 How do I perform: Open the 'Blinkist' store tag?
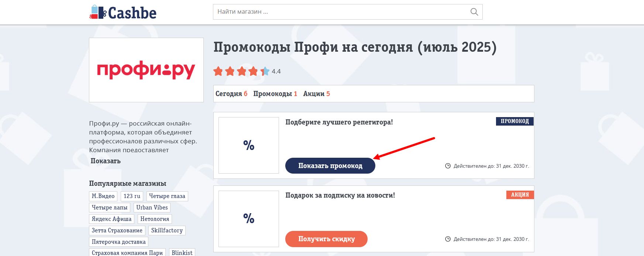click(x=182, y=253)
